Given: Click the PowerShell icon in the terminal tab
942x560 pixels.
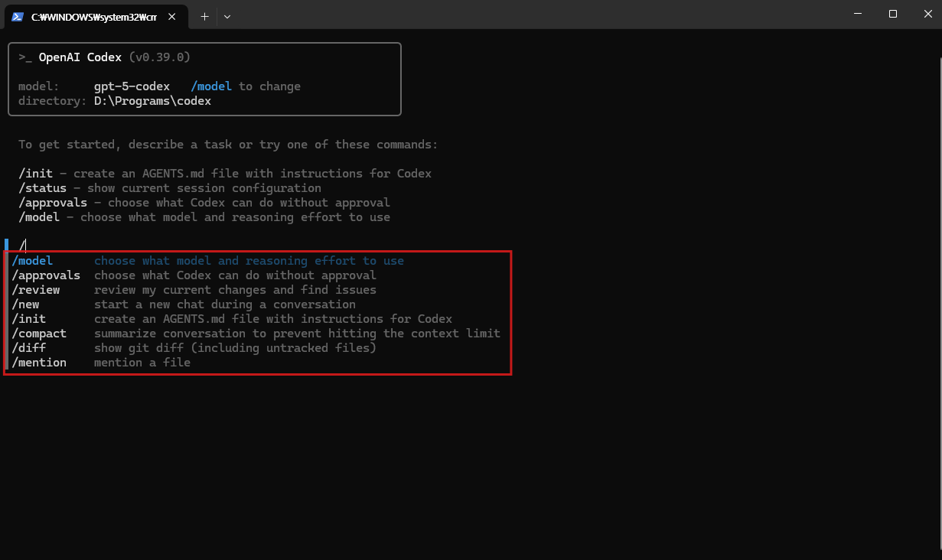Looking at the screenshot, I should coord(18,16).
